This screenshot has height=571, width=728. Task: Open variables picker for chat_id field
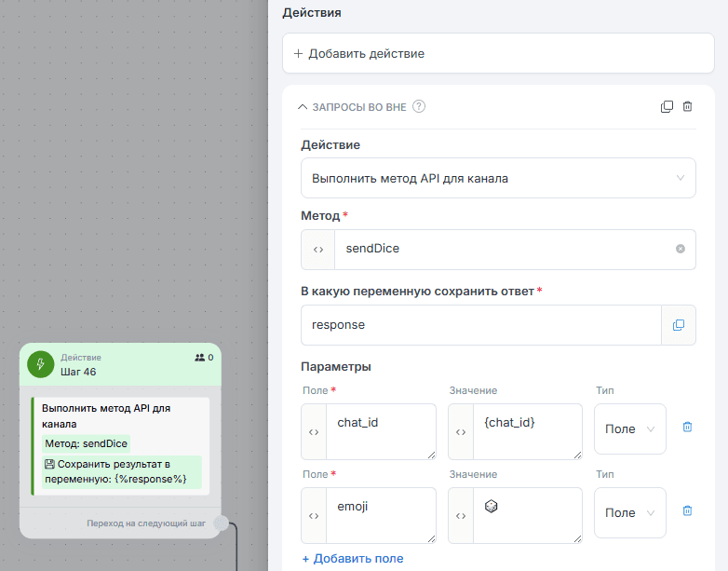tap(314, 432)
